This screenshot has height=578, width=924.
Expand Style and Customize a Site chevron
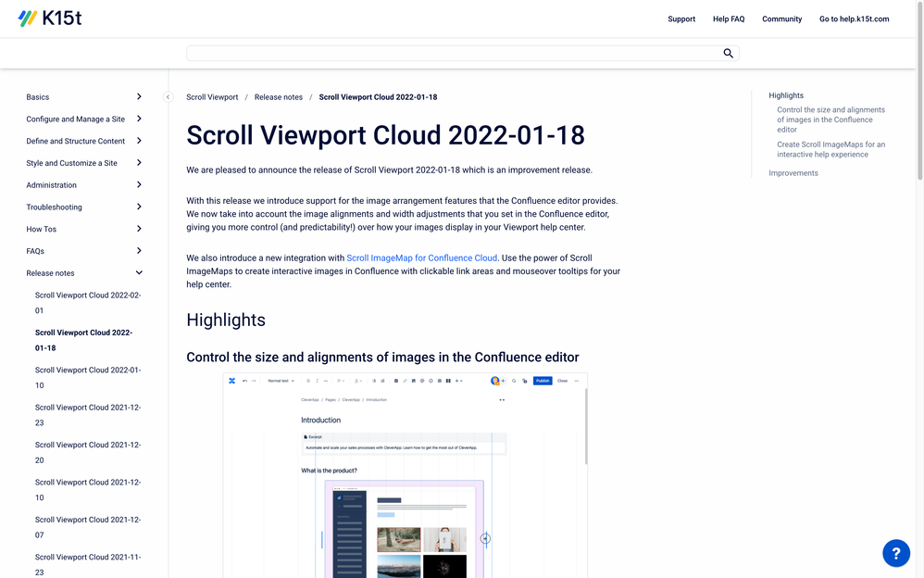coord(139,163)
